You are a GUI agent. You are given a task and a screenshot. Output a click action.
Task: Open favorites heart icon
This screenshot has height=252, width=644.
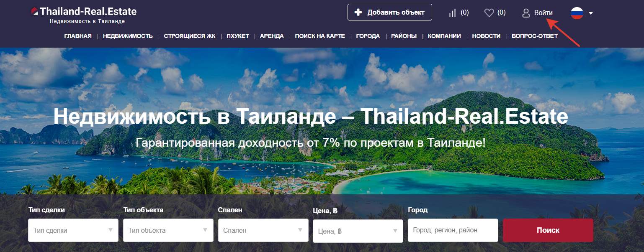[489, 13]
